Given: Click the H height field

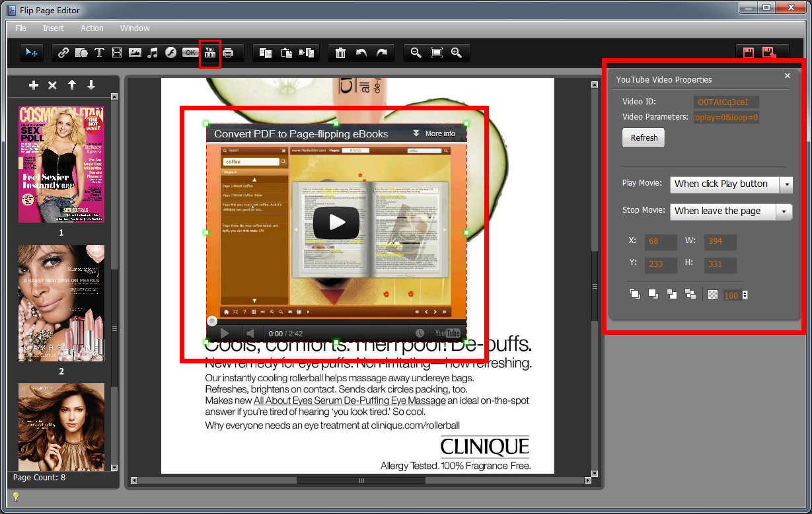Looking at the screenshot, I should tap(720, 265).
